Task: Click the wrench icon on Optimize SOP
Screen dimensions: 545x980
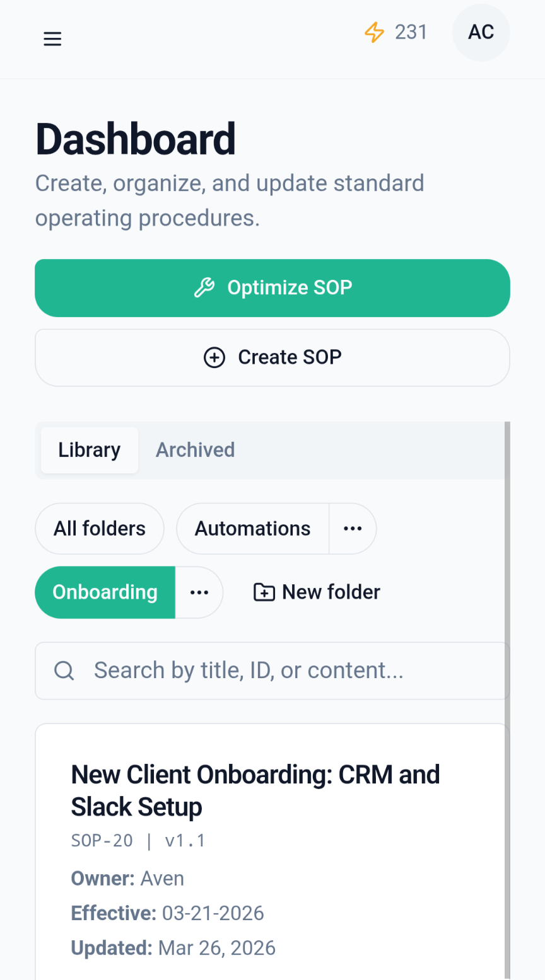Action: point(204,287)
